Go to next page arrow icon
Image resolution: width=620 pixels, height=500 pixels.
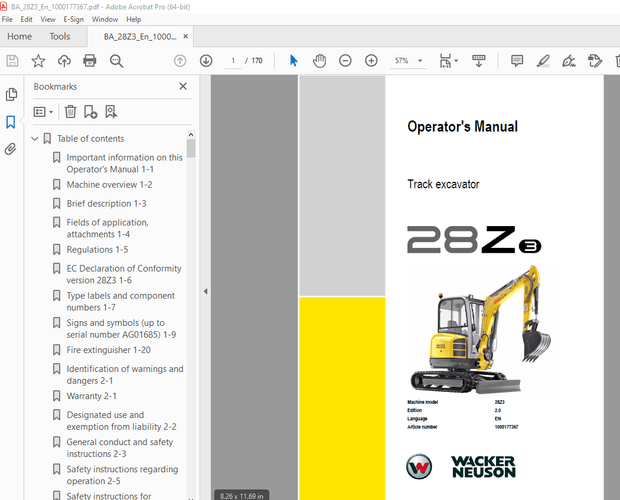(x=206, y=61)
